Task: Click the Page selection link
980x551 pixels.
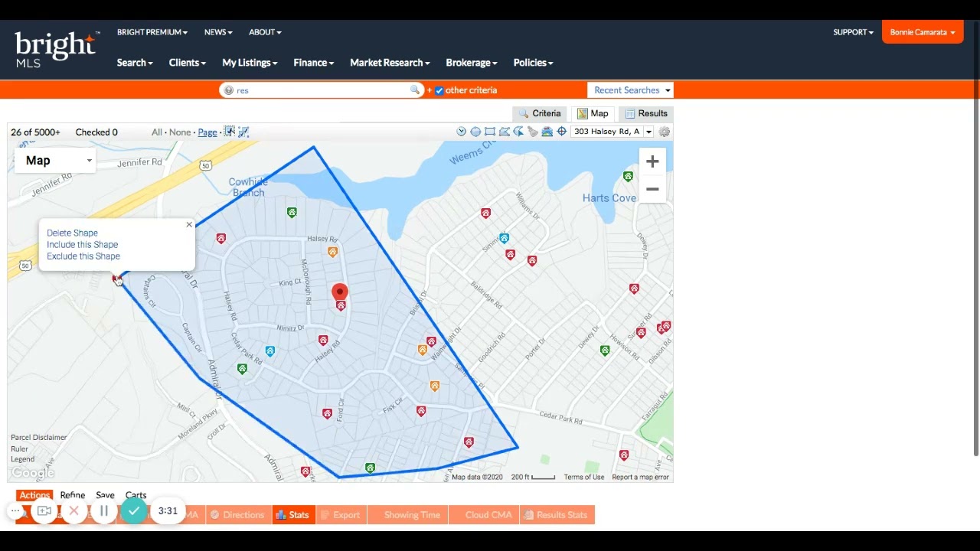Action: 207,132
